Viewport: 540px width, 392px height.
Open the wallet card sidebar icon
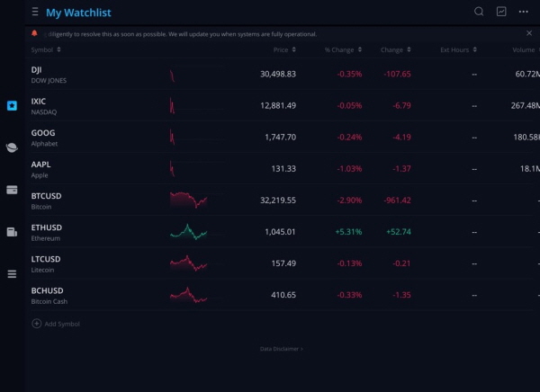click(x=12, y=190)
